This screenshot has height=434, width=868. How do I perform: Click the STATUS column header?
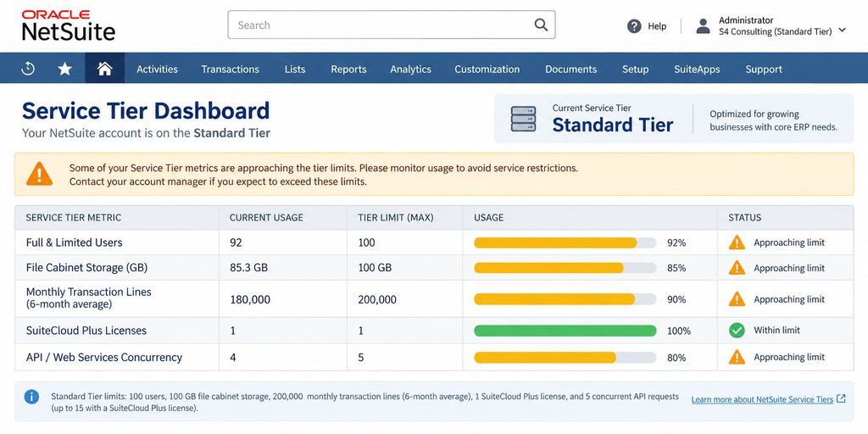click(x=744, y=218)
